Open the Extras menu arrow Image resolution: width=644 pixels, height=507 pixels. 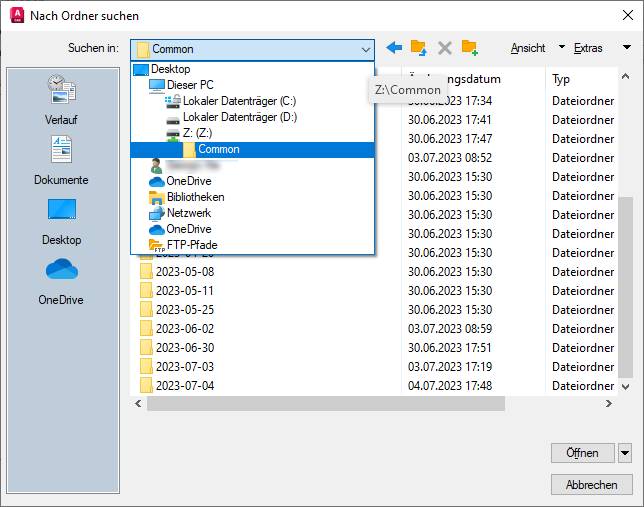[x=627, y=47]
